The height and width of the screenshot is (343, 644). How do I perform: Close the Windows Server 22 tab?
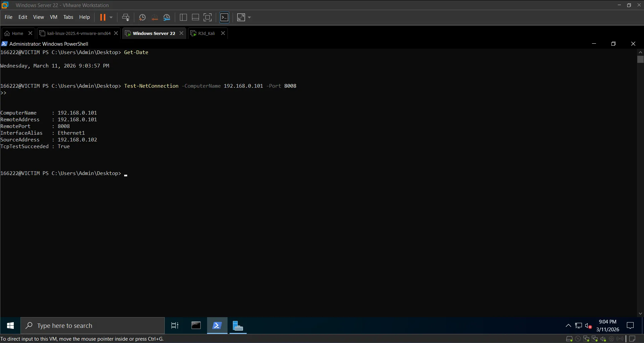pyautogui.click(x=181, y=33)
